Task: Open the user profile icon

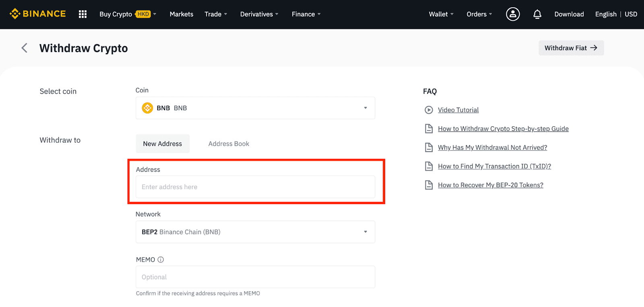Action: (x=512, y=14)
